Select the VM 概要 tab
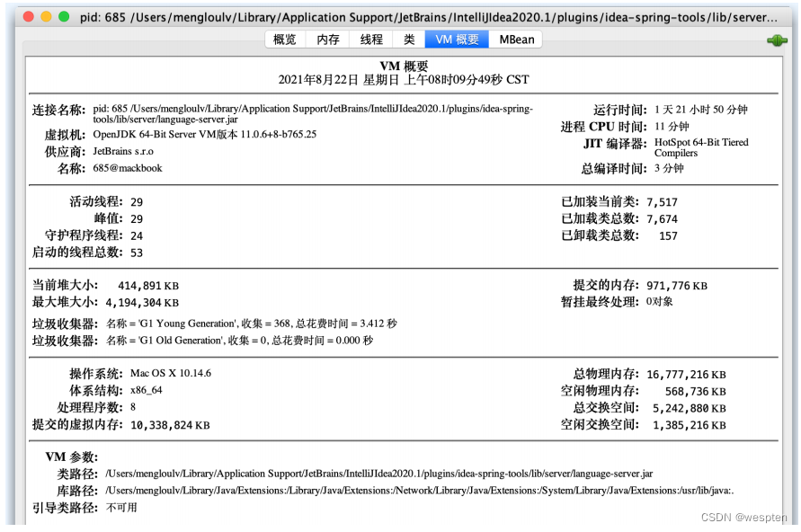Screen dimensions: 801x532 tap(457, 40)
